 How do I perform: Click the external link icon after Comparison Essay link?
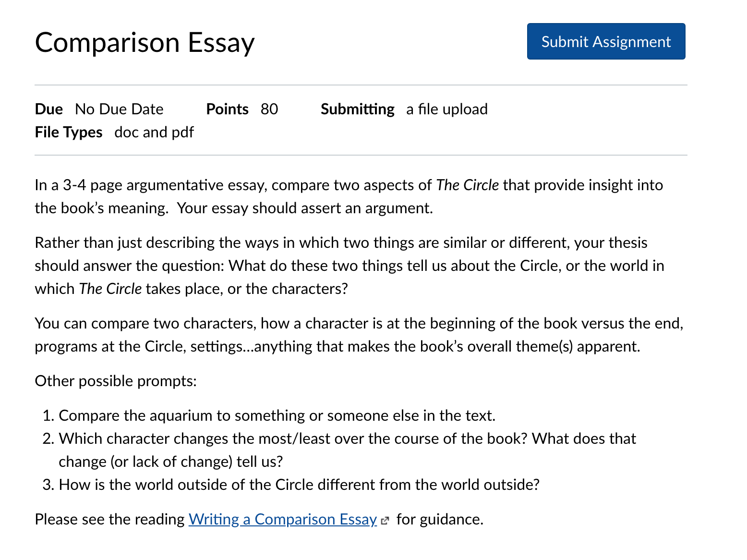pos(385,520)
